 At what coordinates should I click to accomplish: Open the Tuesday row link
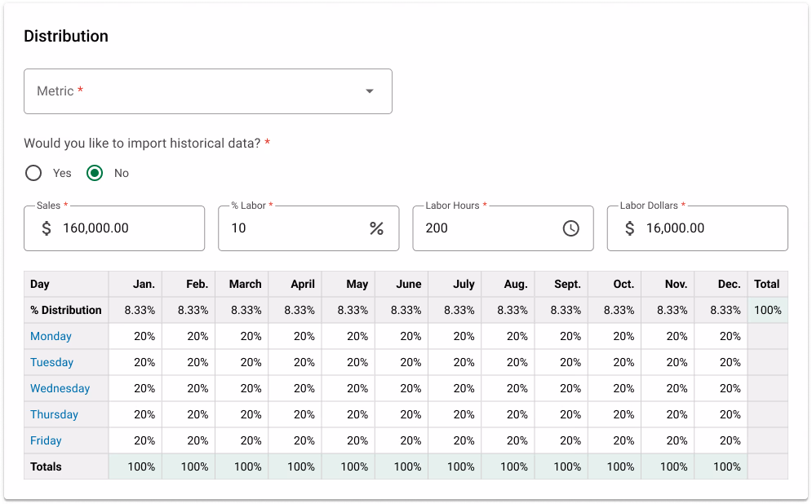pos(51,362)
